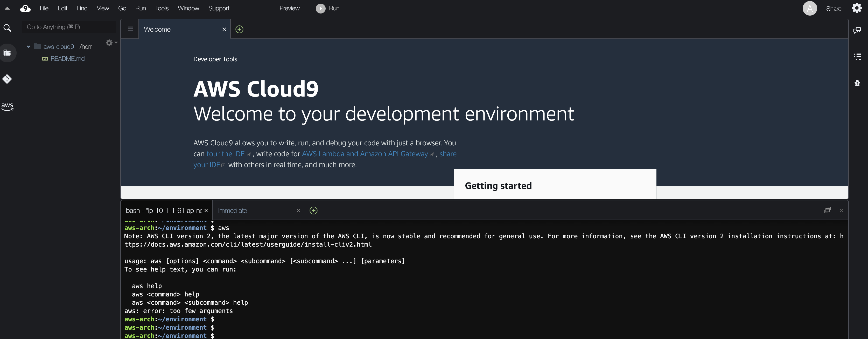Collapse the aws-cloud9 folder tree arrow
The width and height of the screenshot is (868, 339).
pos(29,46)
